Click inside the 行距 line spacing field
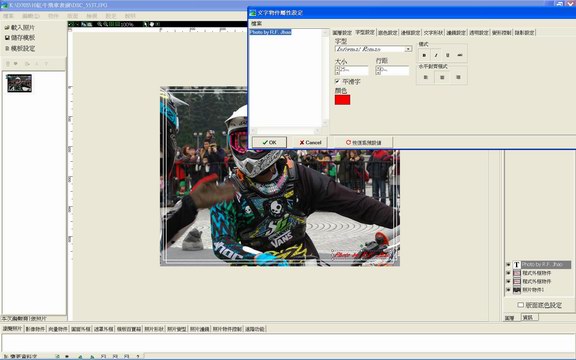 tap(395, 70)
